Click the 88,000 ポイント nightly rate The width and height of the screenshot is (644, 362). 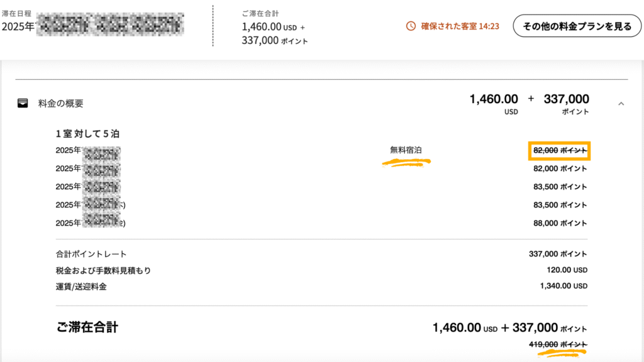coord(560,223)
